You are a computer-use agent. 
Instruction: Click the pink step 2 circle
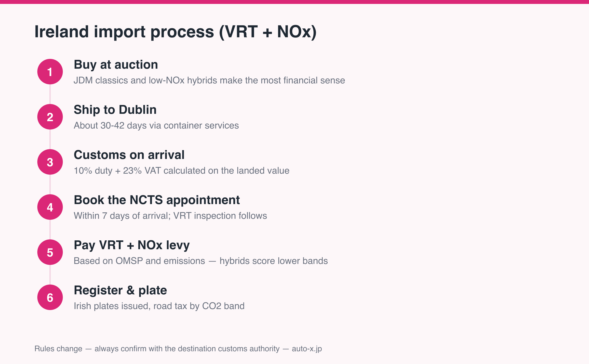click(x=50, y=117)
